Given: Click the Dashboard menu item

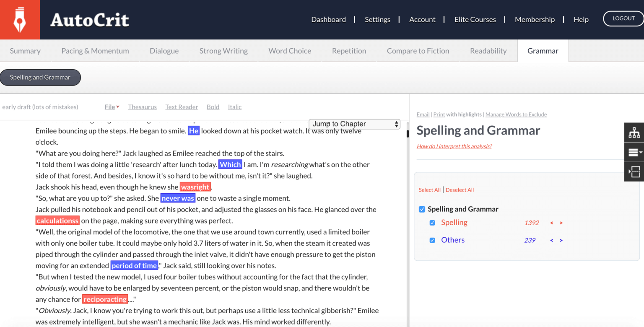Looking at the screenshot, I should click(328, 19).
